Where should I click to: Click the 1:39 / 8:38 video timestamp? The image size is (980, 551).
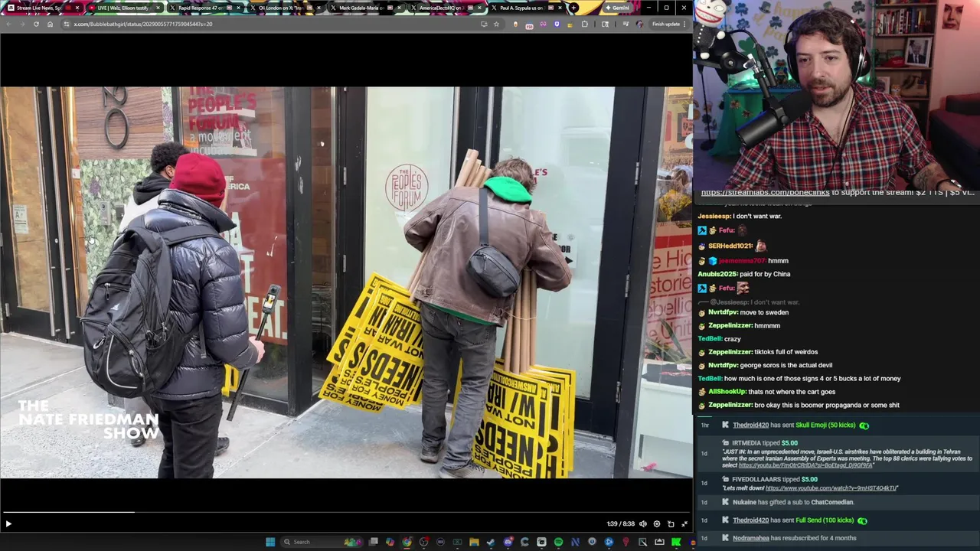click(x=620, y=523)
